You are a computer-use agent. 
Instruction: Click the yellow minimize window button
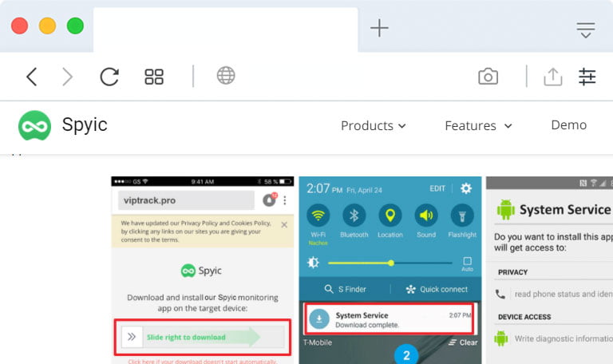pos(47,26)
